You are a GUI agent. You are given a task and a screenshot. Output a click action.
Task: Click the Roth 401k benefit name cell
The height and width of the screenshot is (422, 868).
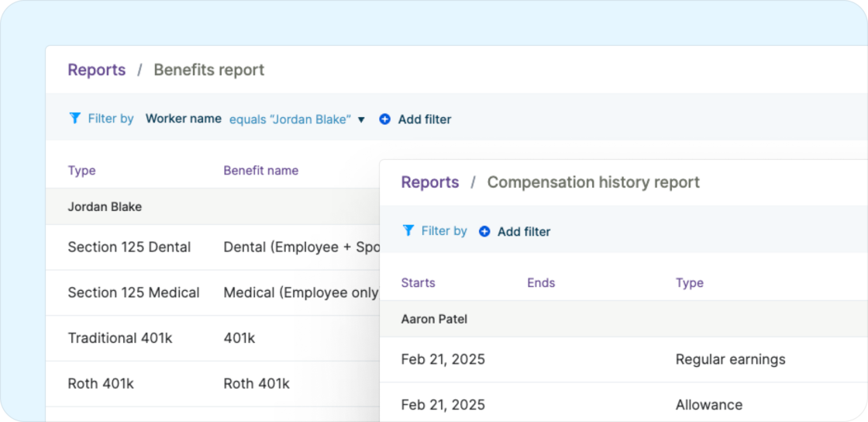click(257, 383)
